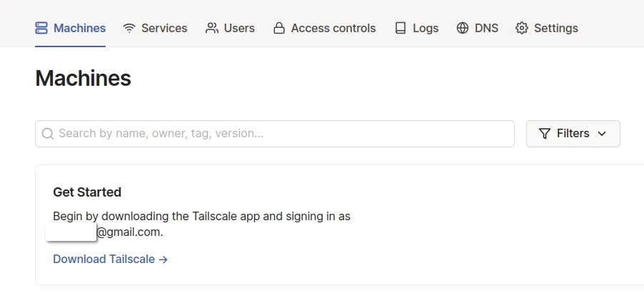Click the magnifier icon in search box
The image size is (644, 306).
click(48, 134)
